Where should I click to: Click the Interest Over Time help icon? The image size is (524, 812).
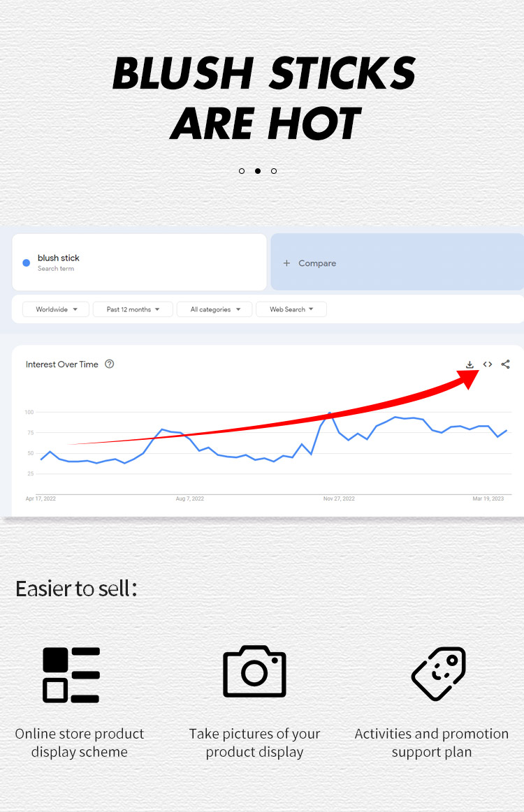[x=109, y=364]
